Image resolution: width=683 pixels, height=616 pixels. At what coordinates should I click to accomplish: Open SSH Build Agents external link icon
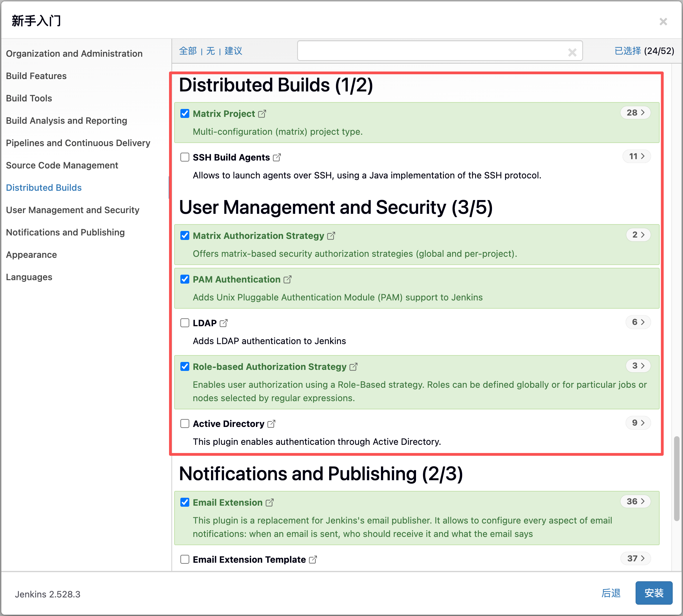[277, 157]
